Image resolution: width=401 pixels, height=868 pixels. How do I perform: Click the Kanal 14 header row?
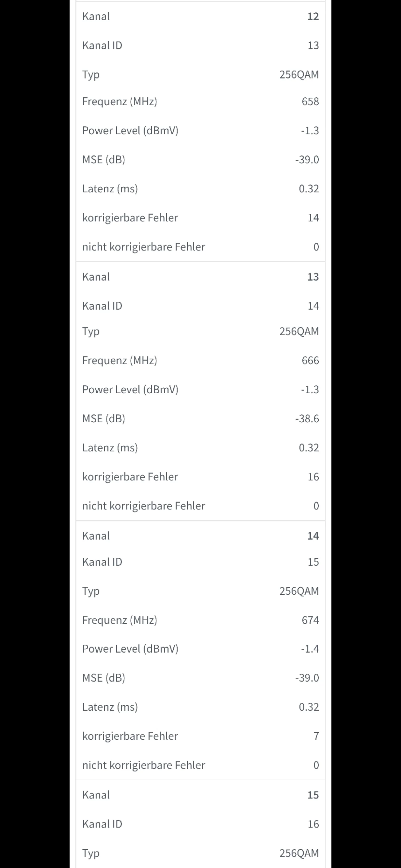(200, 536)
